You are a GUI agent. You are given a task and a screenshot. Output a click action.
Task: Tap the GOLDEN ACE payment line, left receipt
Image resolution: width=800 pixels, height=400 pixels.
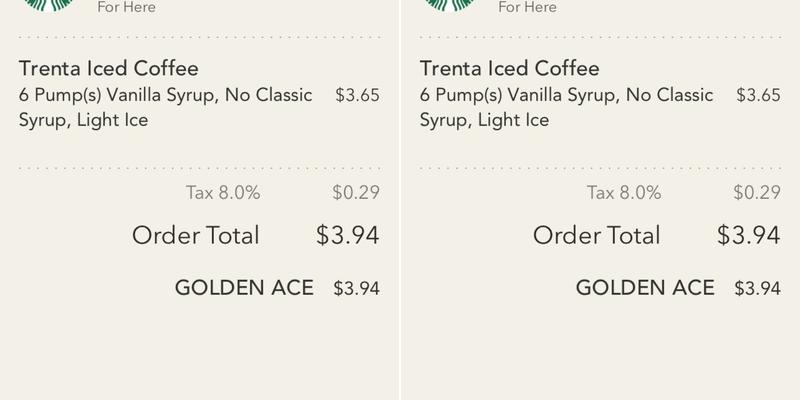[x=244, y=289]
